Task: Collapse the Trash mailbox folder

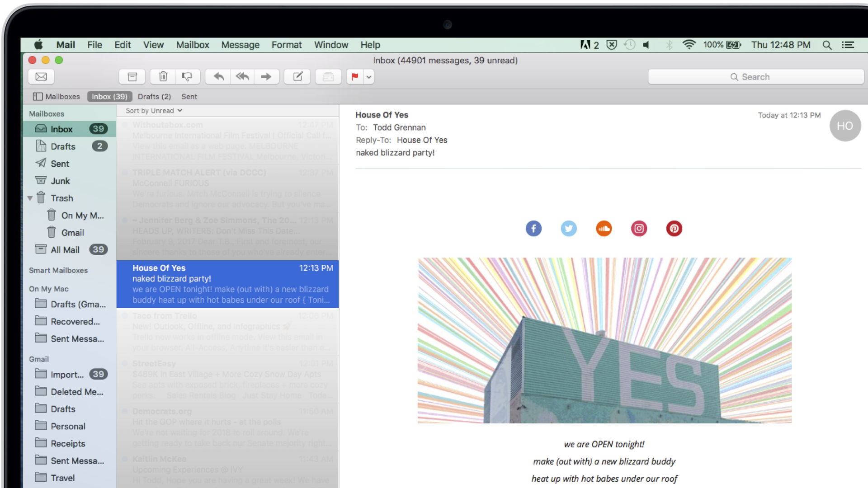Action: [30, 198]
